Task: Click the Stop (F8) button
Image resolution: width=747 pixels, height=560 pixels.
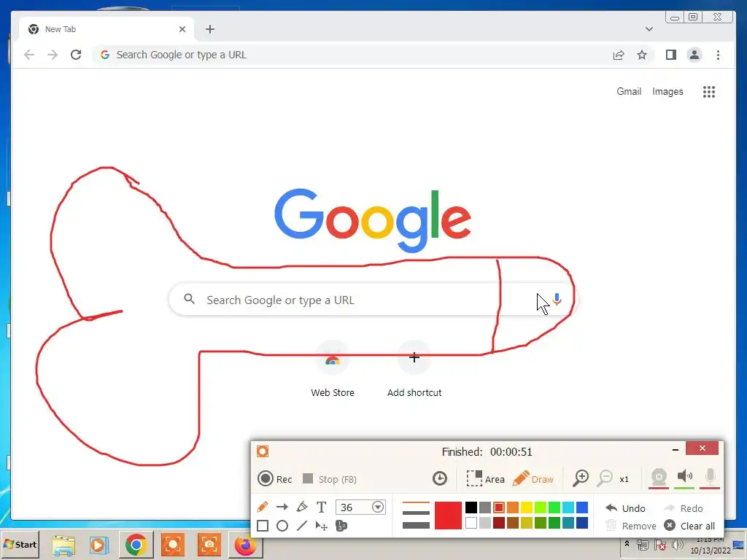Action: tap(330, 478)
